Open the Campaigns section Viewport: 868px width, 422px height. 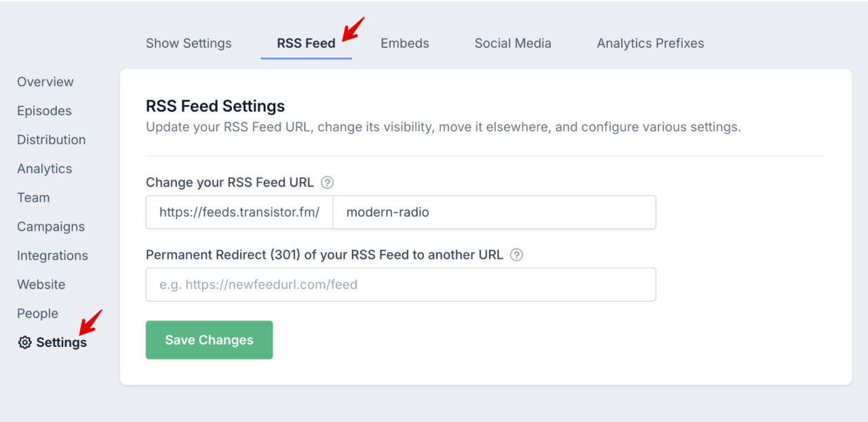tap(50, 226)
